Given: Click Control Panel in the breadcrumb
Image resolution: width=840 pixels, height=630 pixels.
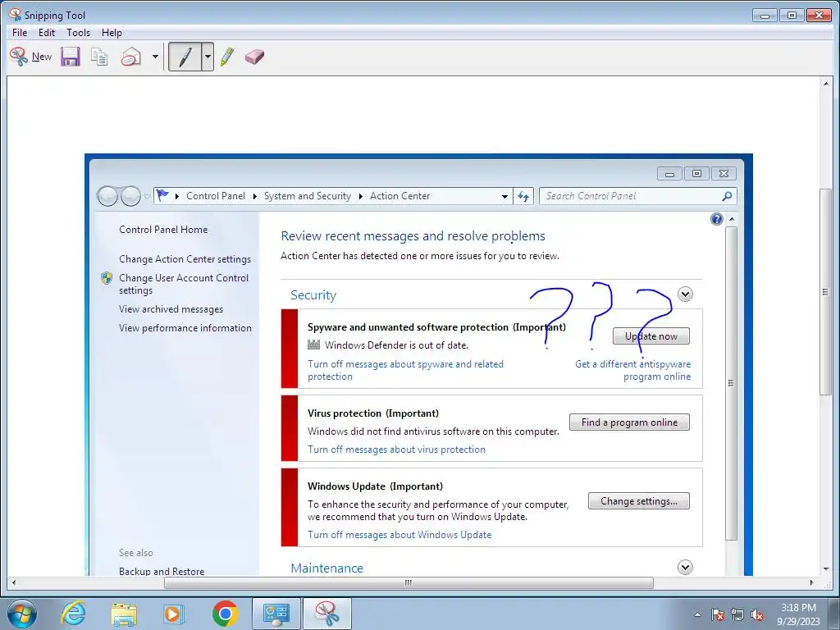Looking at the screenshot, I should tap(216, 196).
